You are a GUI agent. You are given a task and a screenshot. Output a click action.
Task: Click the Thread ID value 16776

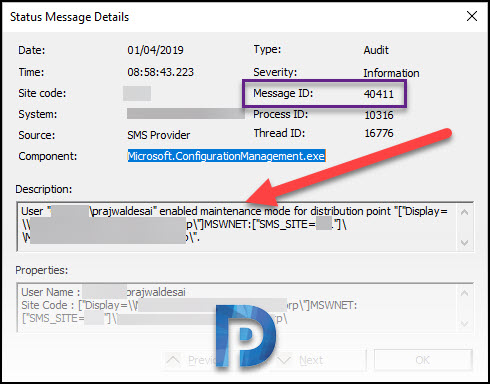(379, 133)
